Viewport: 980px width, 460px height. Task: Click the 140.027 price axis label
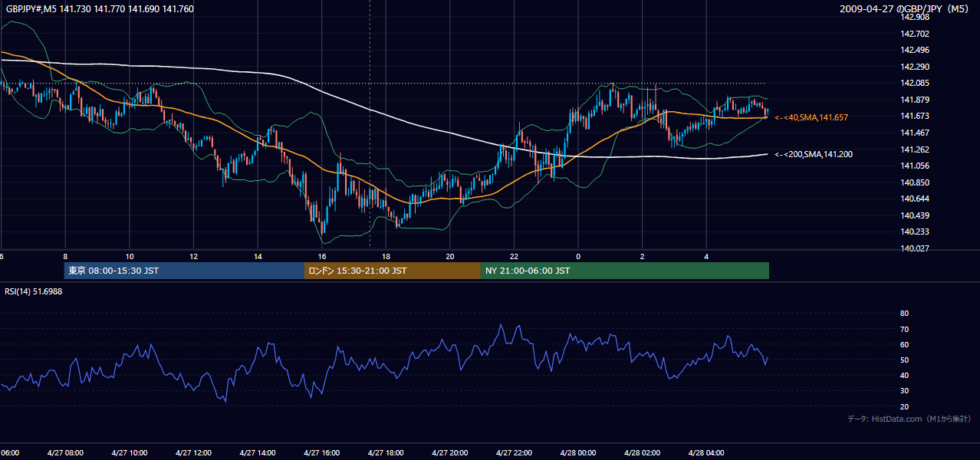tap(914, 248)
